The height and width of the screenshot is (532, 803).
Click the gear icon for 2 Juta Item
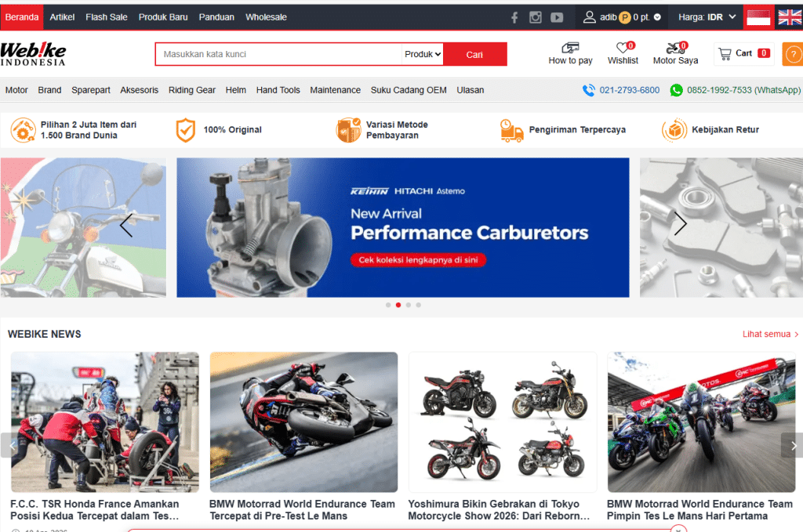click(x=23, y=130)
